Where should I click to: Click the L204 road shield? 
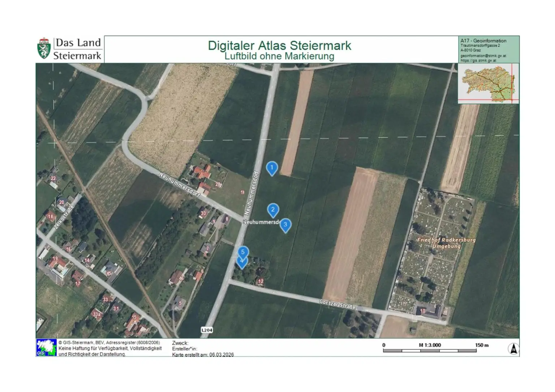[x=207, y=330]
